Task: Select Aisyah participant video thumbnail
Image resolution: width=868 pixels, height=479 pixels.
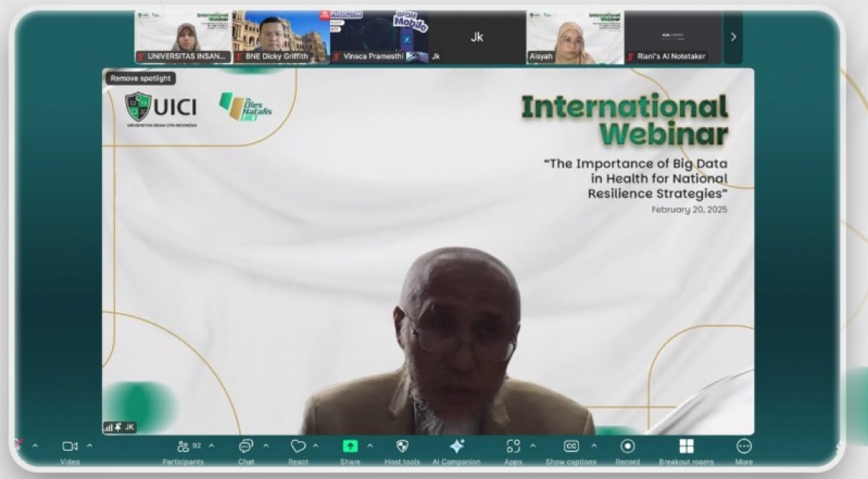Action: tap(574, 36)
